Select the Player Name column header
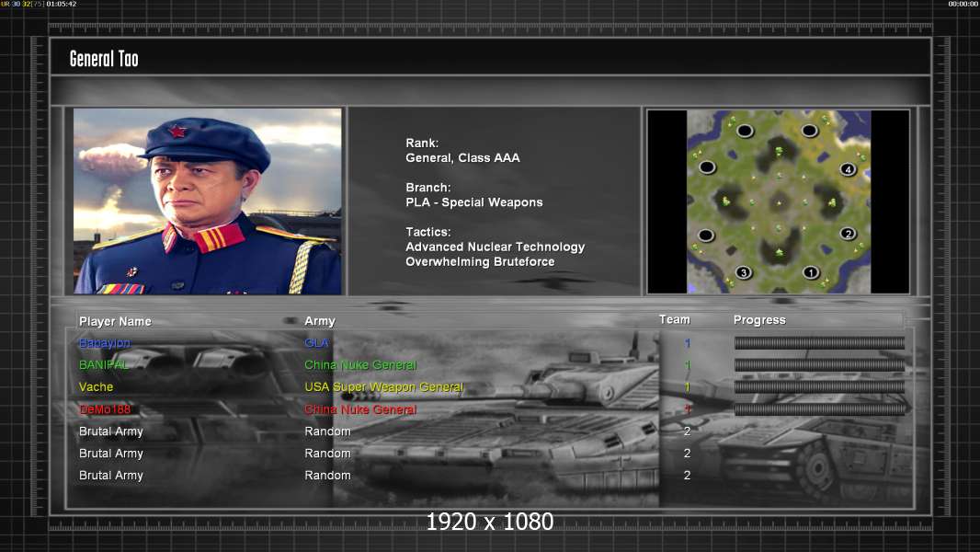 click(115, 321)
